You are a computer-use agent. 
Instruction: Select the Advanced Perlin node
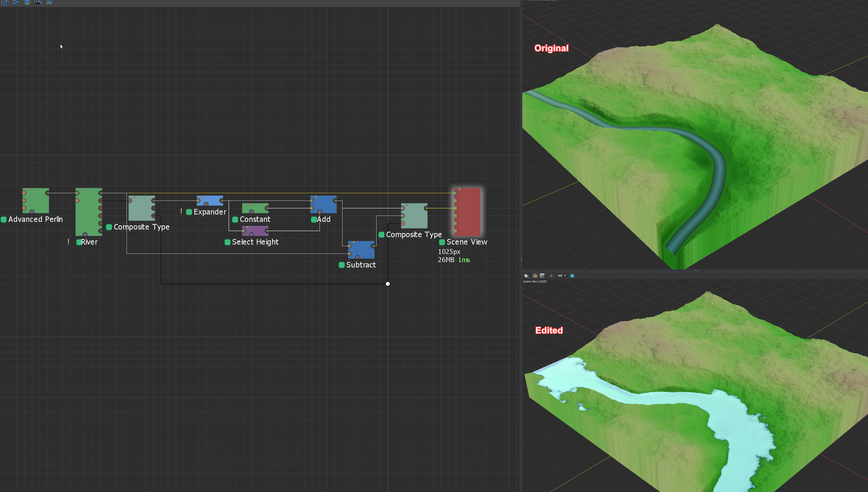pyautogui.click(x=36, y=201)
